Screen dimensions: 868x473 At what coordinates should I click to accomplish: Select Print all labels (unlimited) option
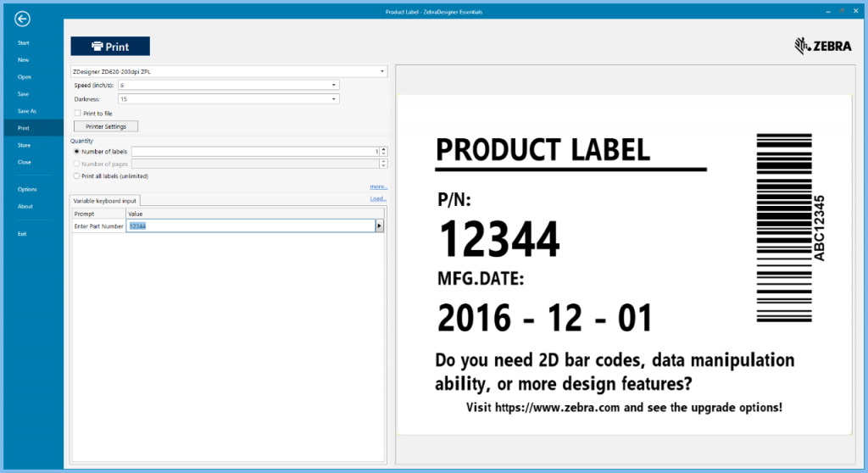(77, 176)
